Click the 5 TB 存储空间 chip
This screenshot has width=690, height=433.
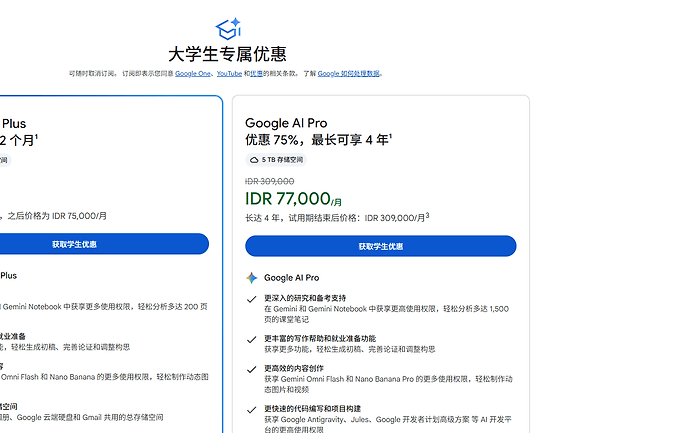(276, 160)
